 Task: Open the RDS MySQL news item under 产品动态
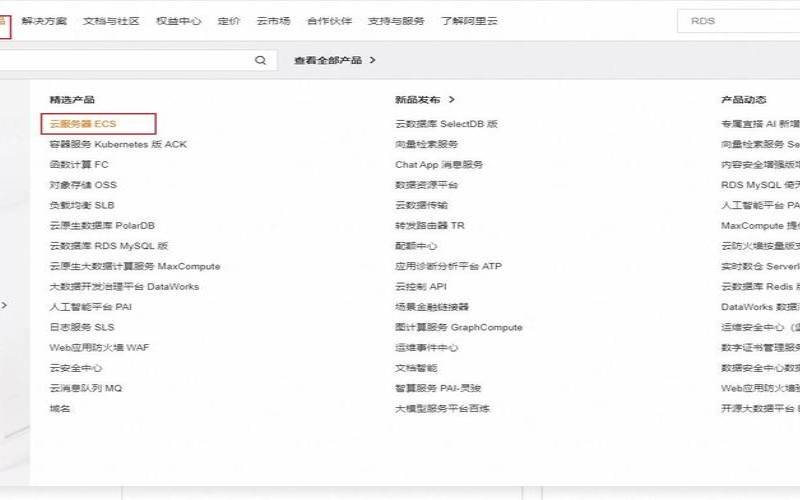point(760,185)
